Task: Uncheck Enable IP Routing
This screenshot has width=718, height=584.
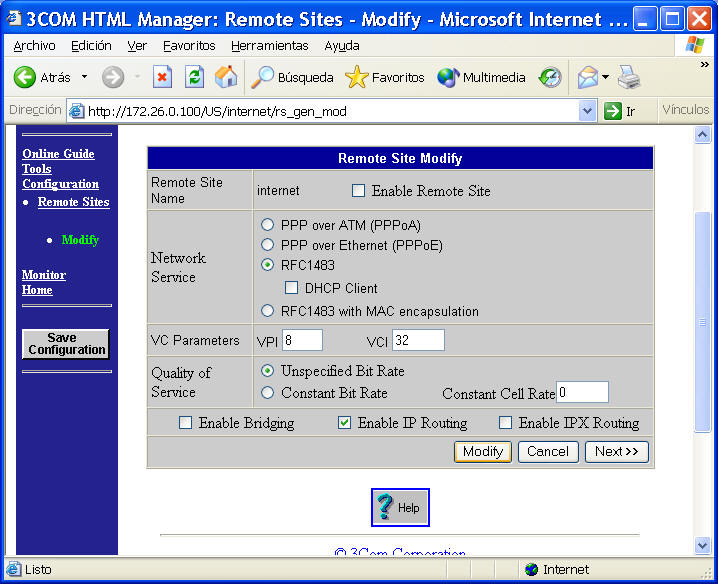Action: [344, 422]
